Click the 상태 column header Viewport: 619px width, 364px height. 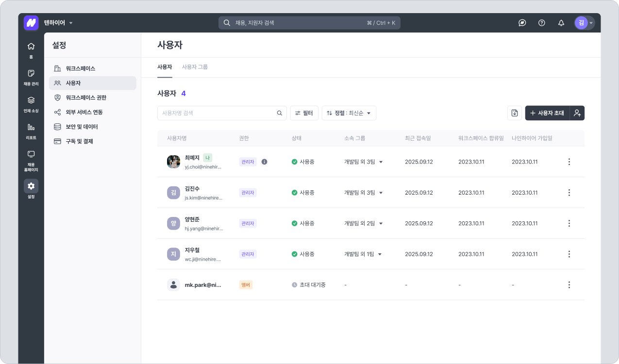(x=297, y=138)
